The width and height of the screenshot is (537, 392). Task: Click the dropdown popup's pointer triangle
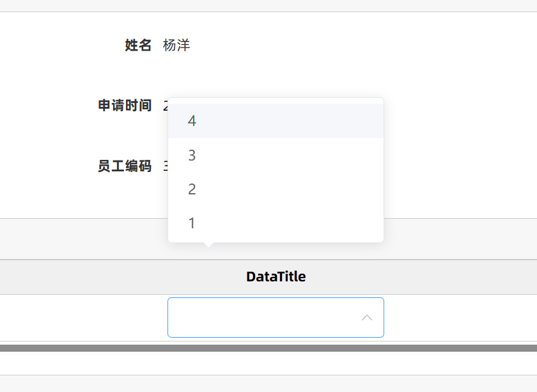click(x=208, y=244)
